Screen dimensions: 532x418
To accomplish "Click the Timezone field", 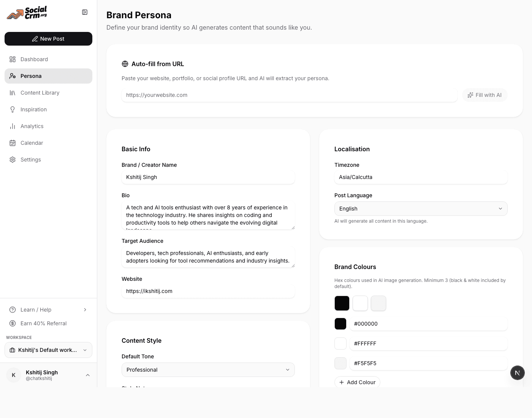I will pos(421,177).
